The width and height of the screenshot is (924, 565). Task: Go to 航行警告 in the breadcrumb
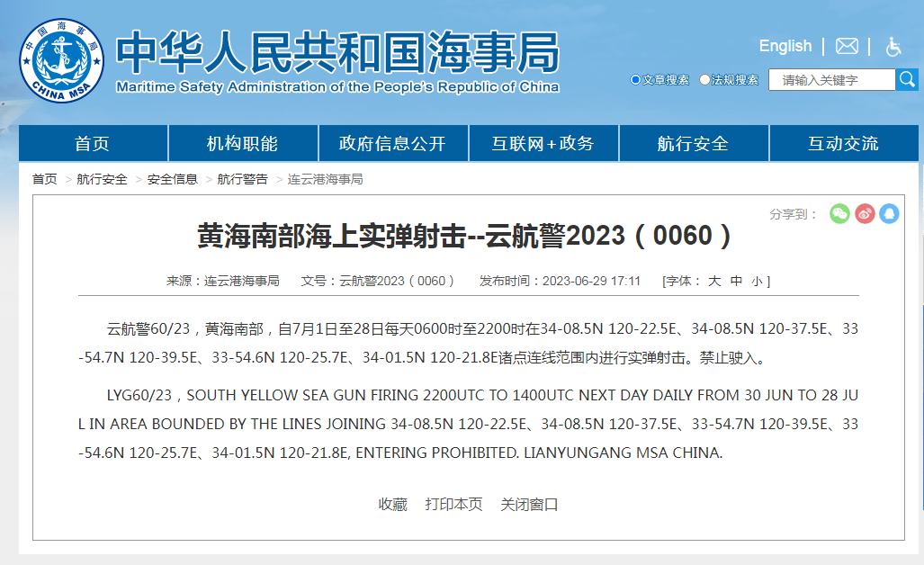[243, 179]
